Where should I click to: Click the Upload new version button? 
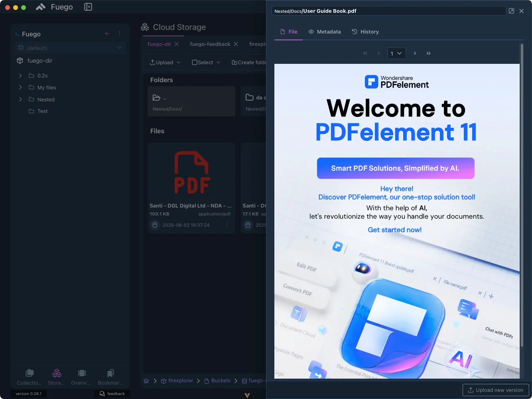pos(495,390)
